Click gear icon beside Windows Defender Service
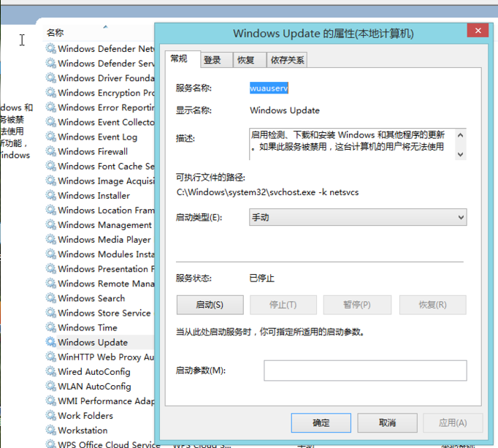 50,64
